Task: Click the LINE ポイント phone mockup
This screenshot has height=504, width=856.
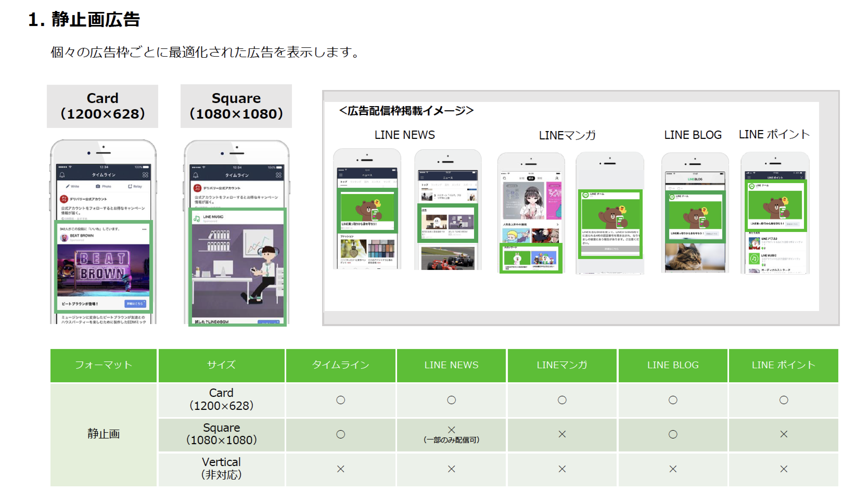Action: [x=775, y=213]
